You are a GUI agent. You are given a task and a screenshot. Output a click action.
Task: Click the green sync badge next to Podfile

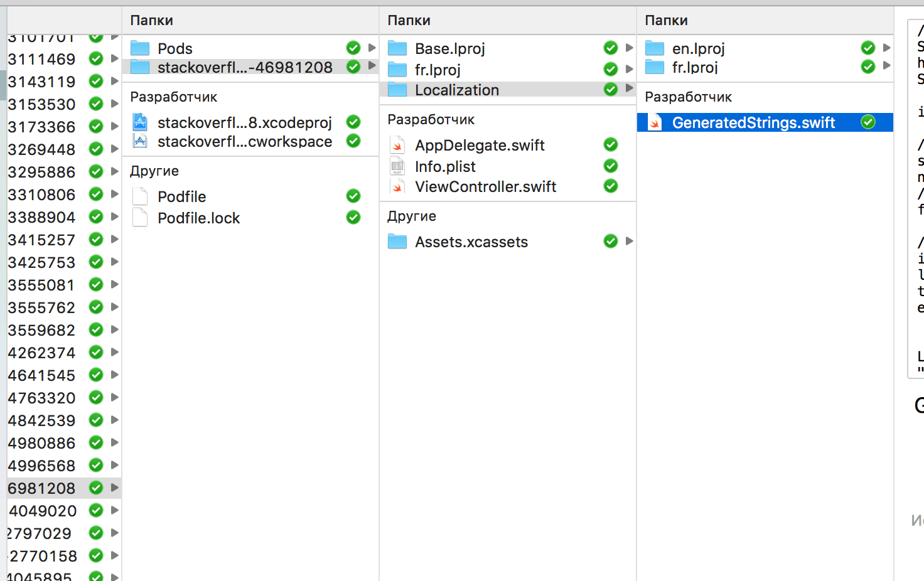point(353,196)
